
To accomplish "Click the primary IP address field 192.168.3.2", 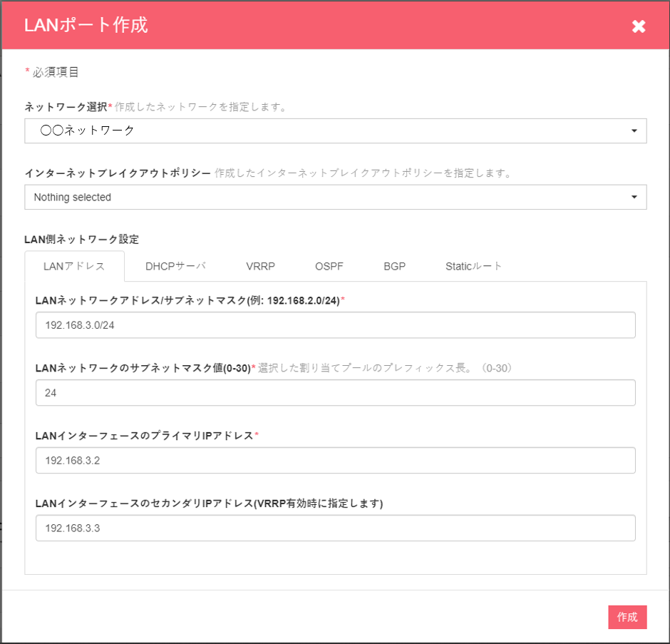I will (x=336, y=460).
